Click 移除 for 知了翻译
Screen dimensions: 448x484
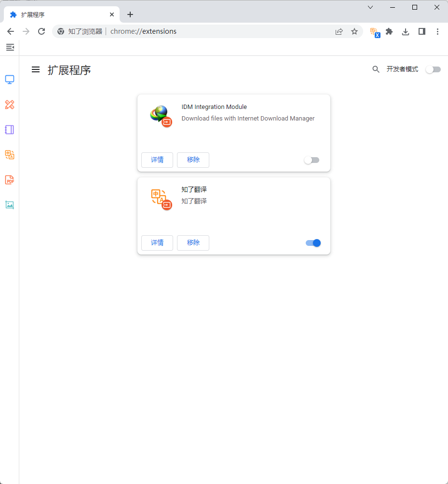(193, 243)
